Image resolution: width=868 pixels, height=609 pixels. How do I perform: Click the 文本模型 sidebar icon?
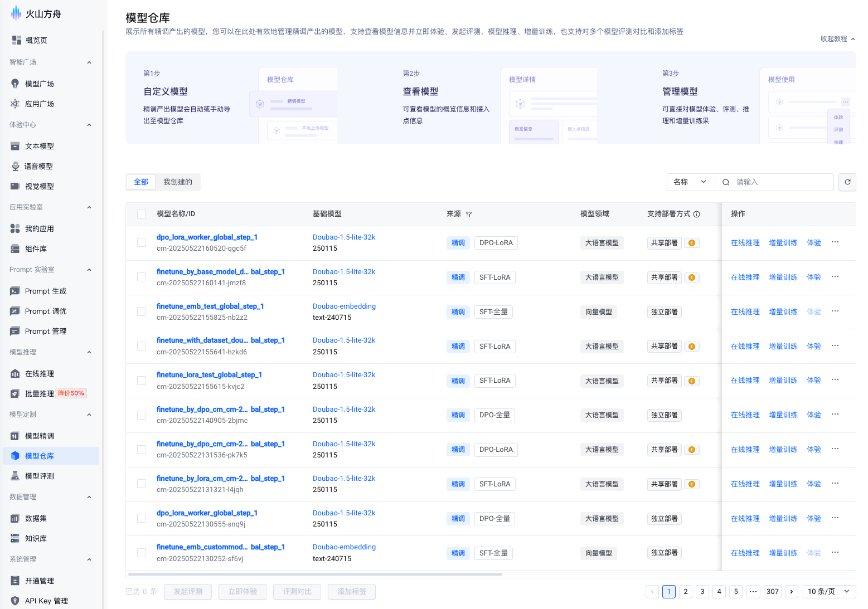click(x=15, y=146)
